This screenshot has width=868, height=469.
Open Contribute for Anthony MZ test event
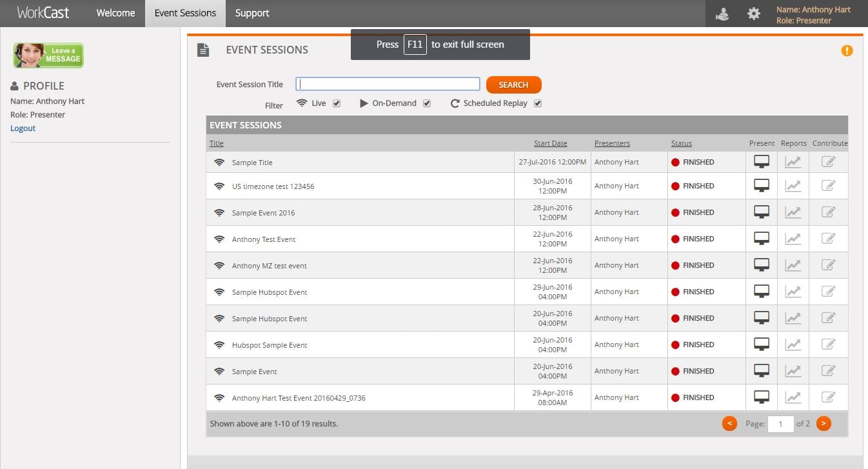829,265
